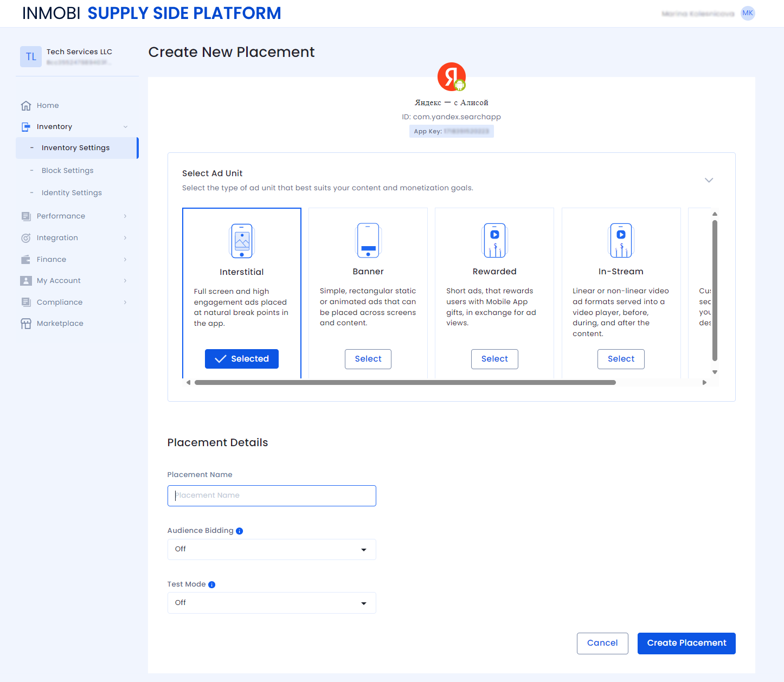
Task: Deselect the Interstitial Selected toggle button
Action: click(242, 359)
